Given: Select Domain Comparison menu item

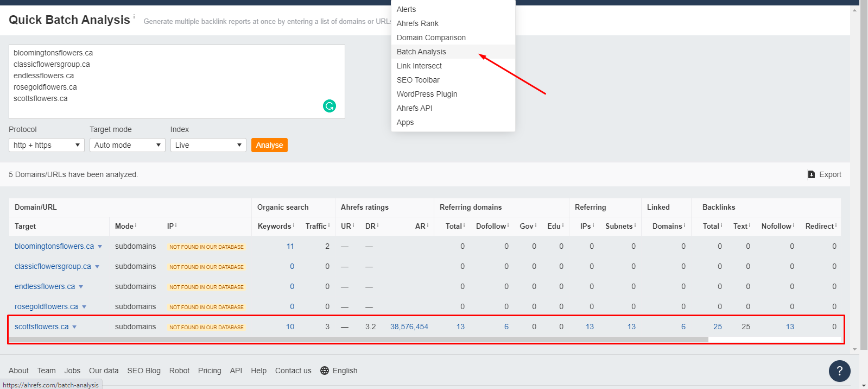Looking at the screenshot, I should coord(453,37).
